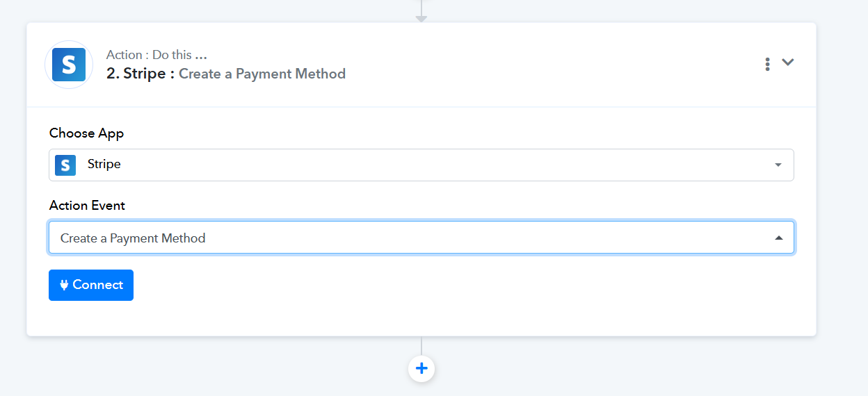The height and width of the screenshot is (396, 868).
Task: Click the large Stripe logo in the step header
Action: 69,65
